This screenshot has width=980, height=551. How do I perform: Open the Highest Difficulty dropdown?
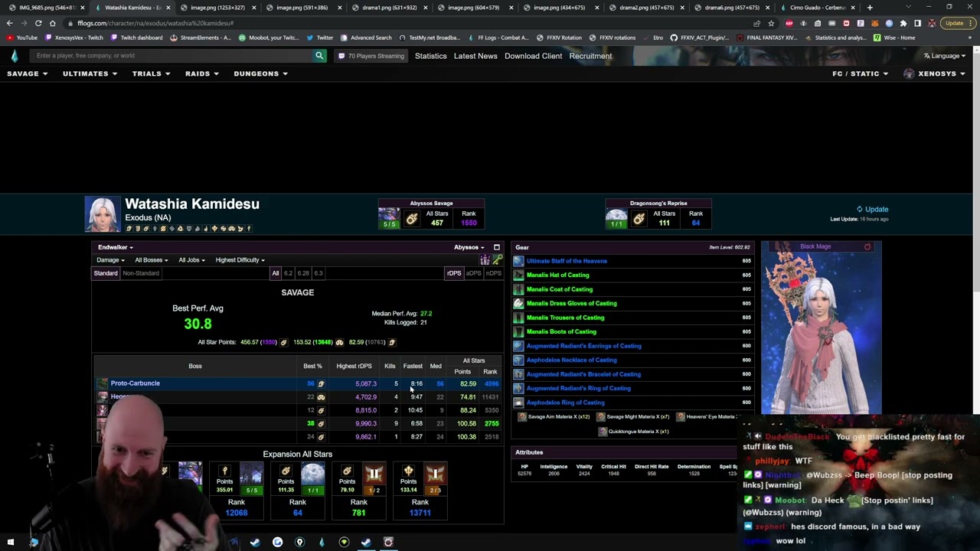[240, 260]
